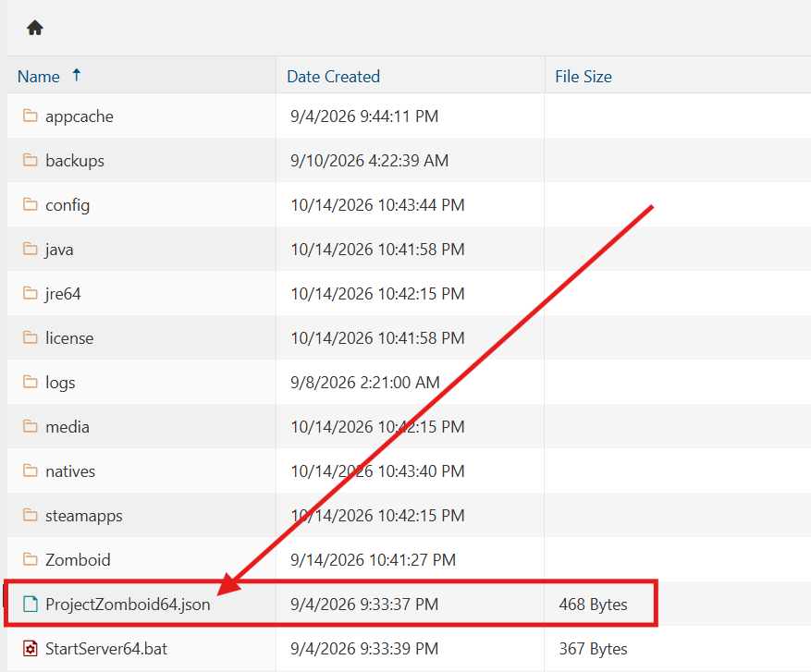
Task: Click the steamapps folder icon
Action: [30, 516]
